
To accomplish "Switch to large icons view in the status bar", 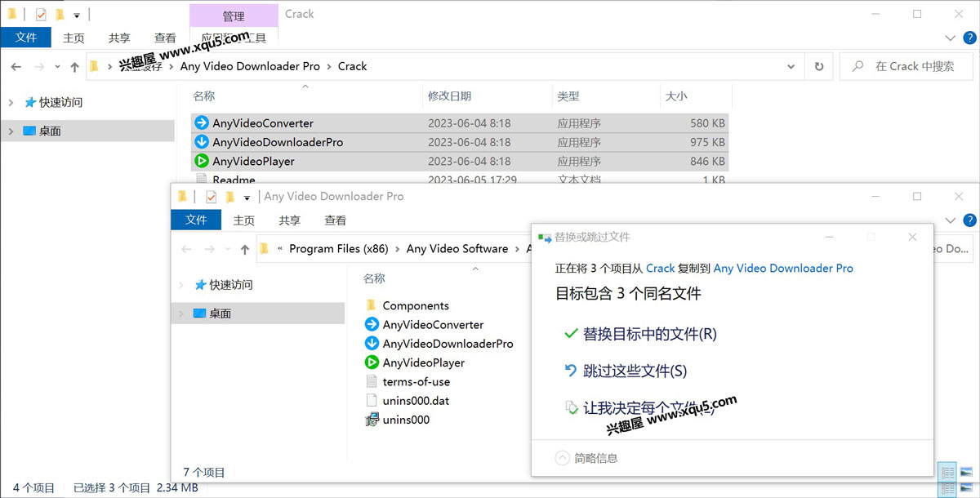I will (x=967, y=472).
